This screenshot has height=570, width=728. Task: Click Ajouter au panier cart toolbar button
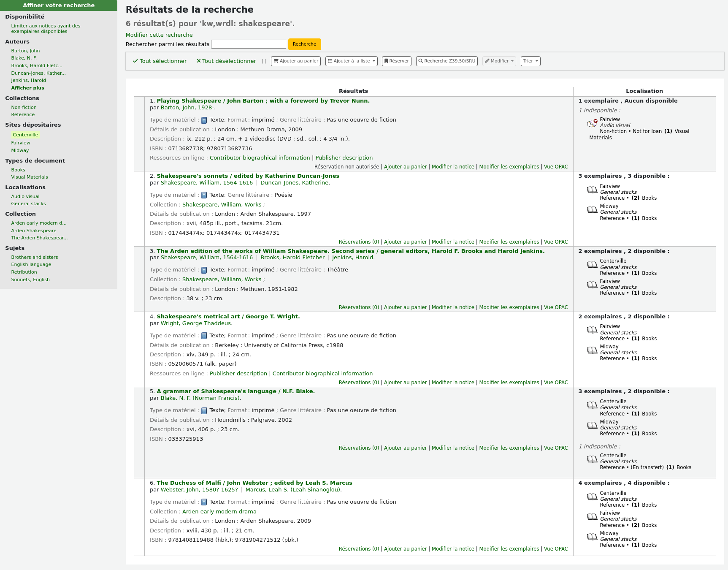point(296,61)
